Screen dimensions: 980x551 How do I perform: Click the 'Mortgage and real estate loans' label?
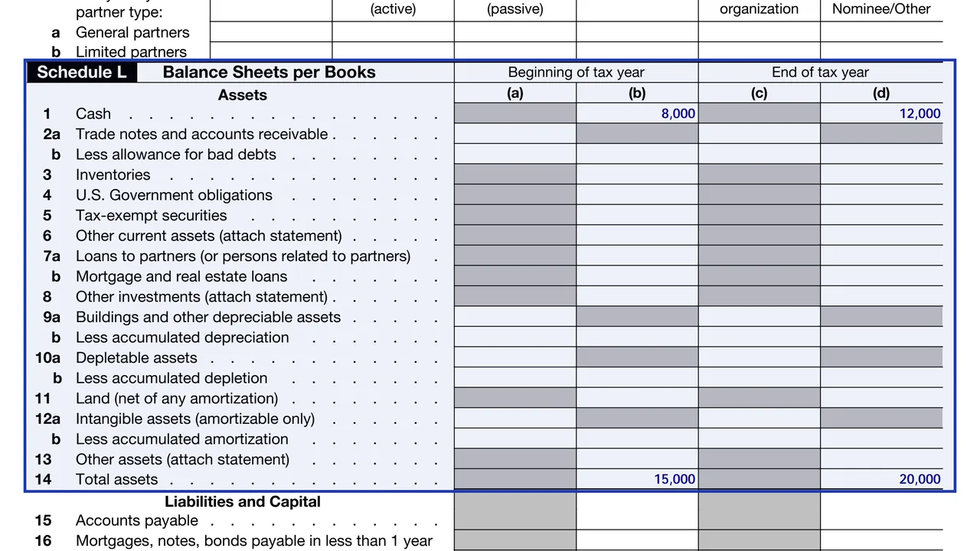[x=181, y=276]
